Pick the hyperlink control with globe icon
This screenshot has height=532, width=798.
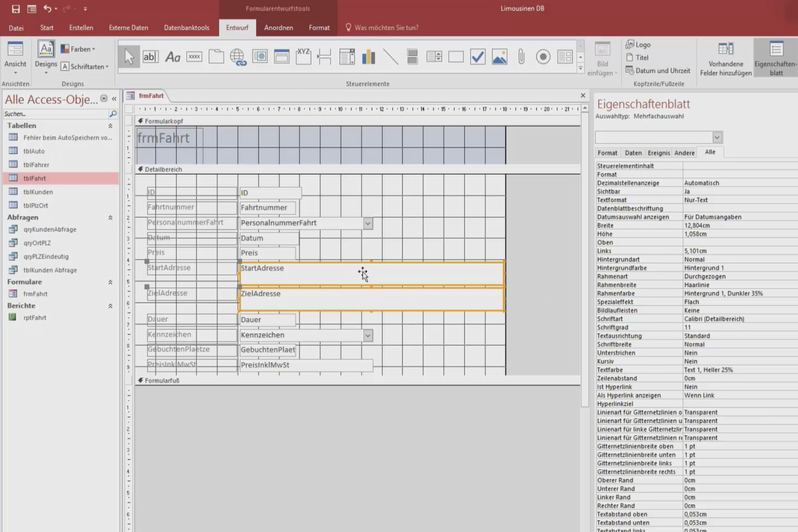(238, 57)
